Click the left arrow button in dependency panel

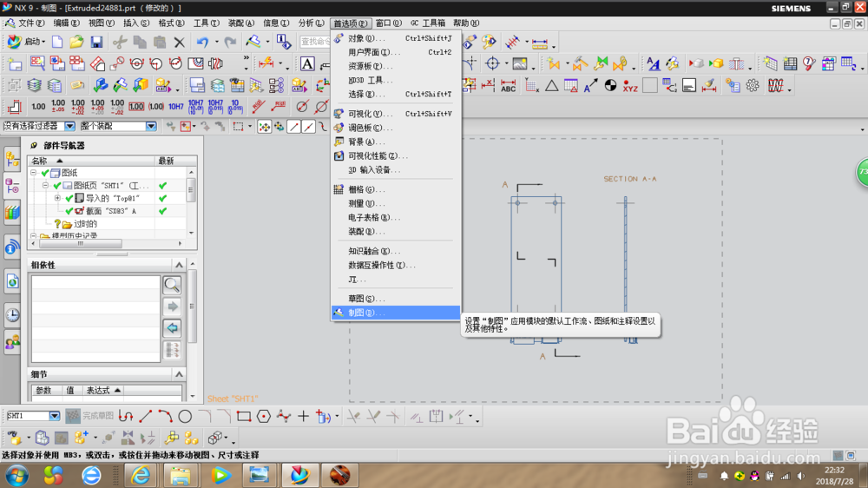172,328
